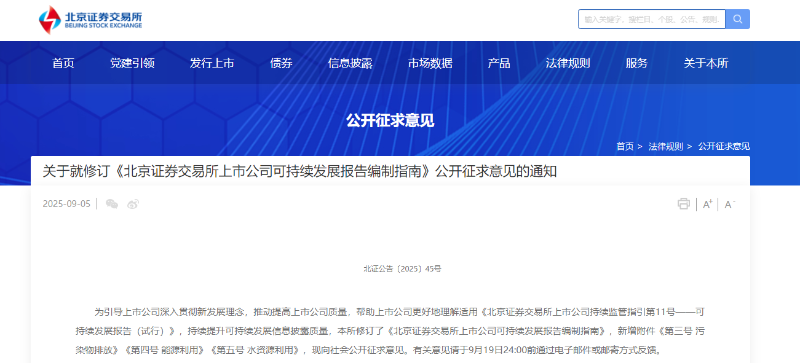Click the Beijing Stock Exchange logo
This screenshot has width=800, height=363.
point(91,19)
